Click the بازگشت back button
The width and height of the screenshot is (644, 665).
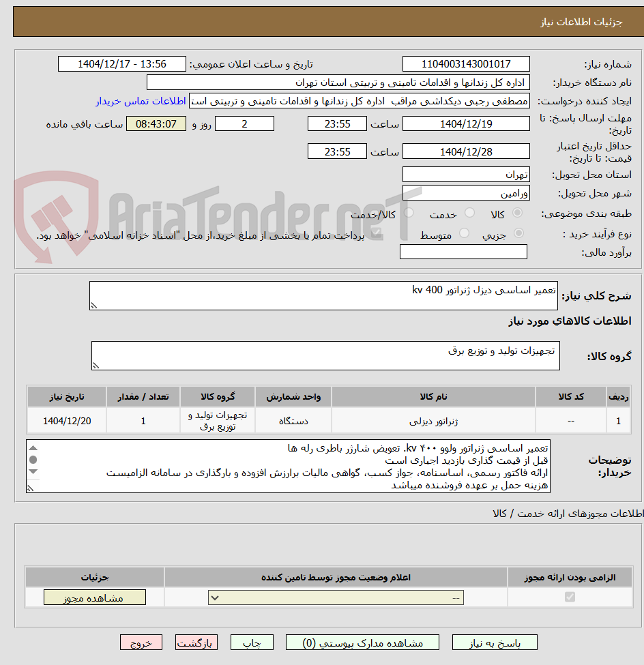196,642
